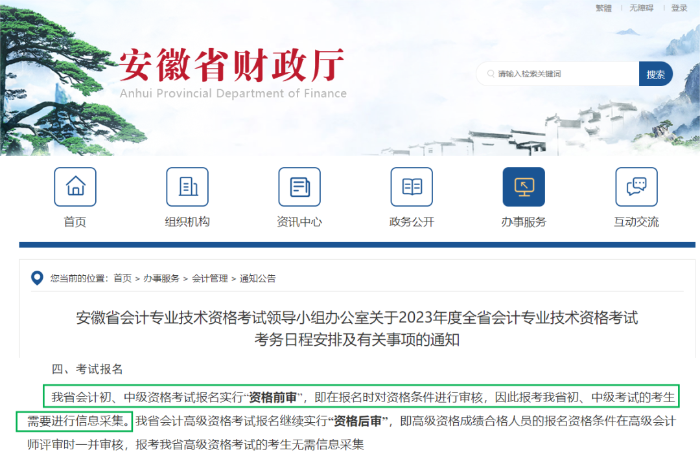
Task: Click the 安徽省财政厅 site logo title
Action: pos(232,66)
